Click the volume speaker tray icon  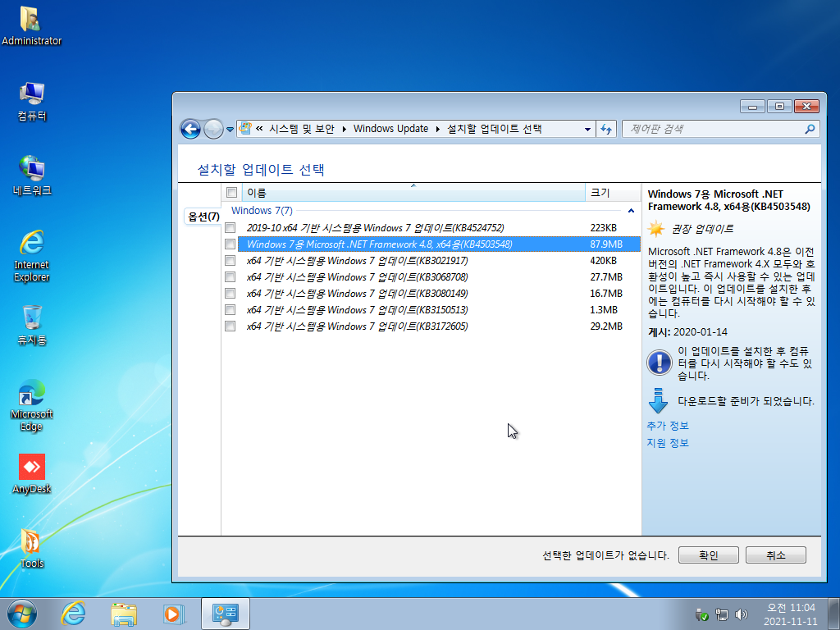click(x=742, y=614)
